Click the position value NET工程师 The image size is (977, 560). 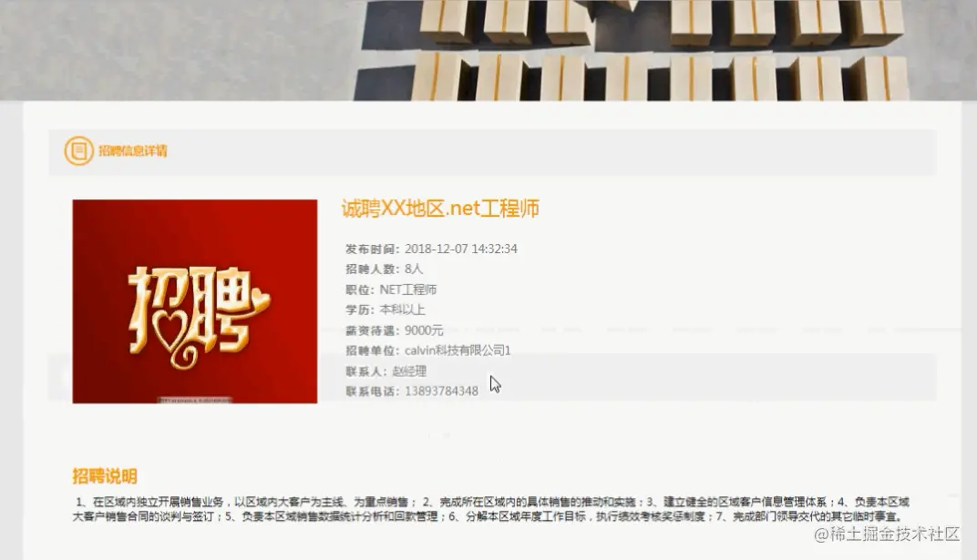408,290
